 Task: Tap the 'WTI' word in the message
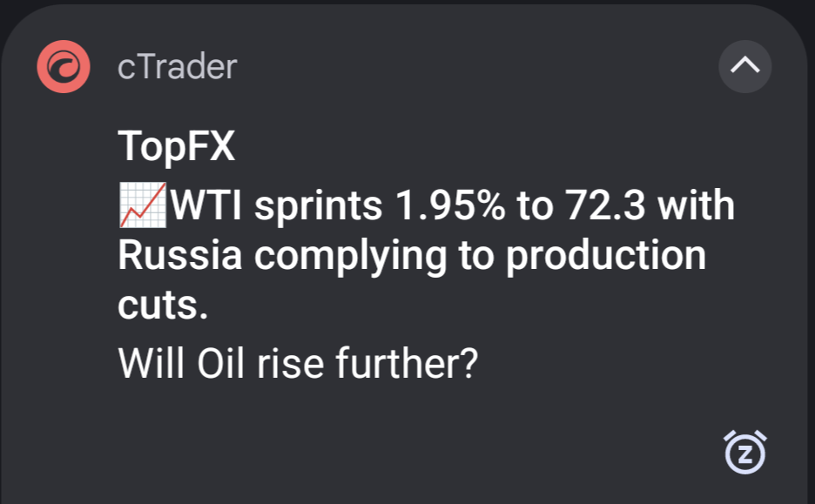205,205
